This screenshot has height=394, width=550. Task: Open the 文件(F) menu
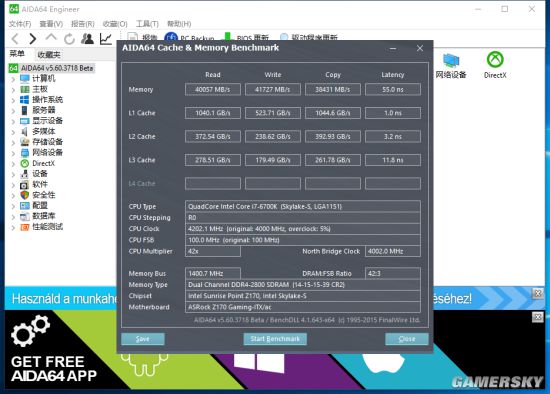pos(20,24)
